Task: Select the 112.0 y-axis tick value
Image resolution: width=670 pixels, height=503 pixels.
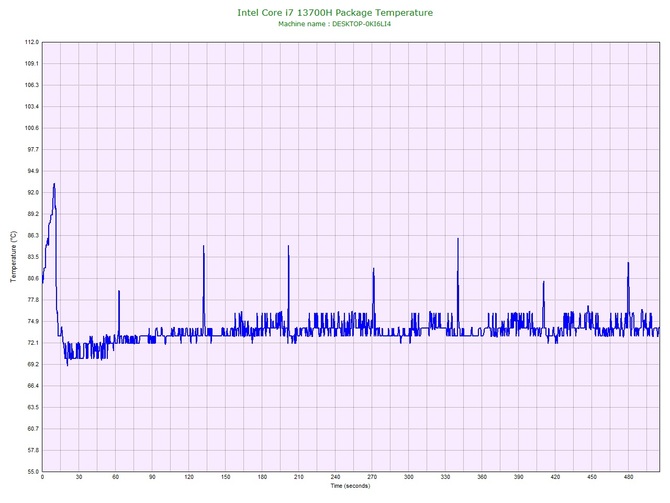Action: (x=32, y=42)
